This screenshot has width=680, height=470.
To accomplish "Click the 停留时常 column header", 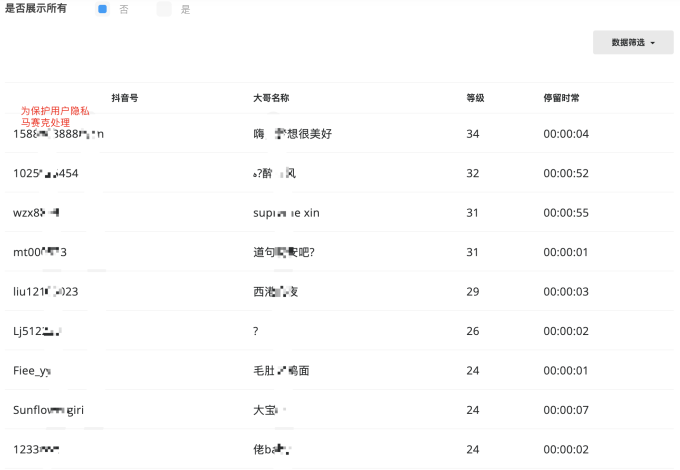I will point(561,98).
